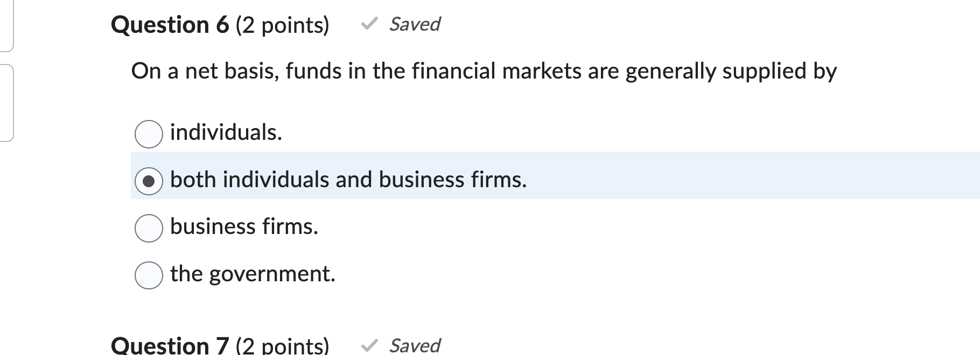Screen dimensions: 980x355
Task: Select the "individuals." radio button
Action: pyautogui.click(x=148, y=134)
